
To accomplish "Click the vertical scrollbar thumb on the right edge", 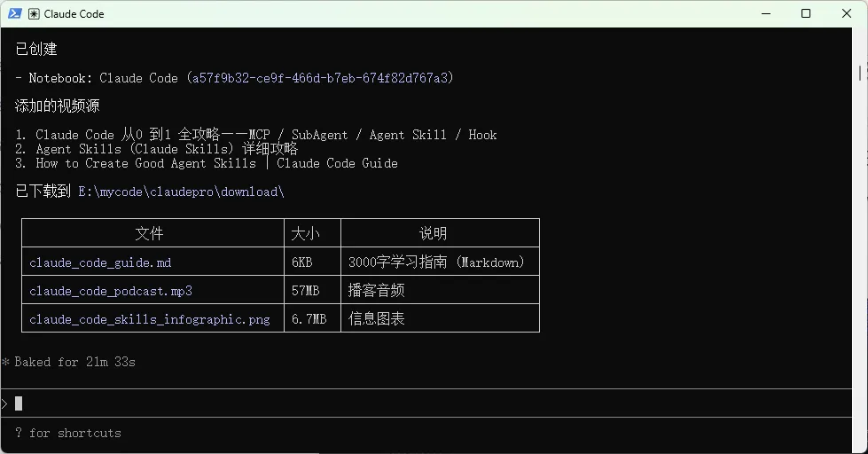I will [x=860, y=73].
